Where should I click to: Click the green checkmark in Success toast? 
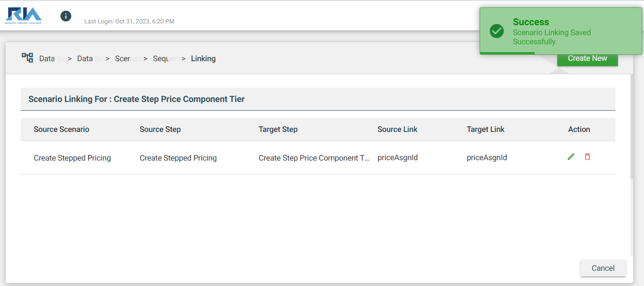497,31
